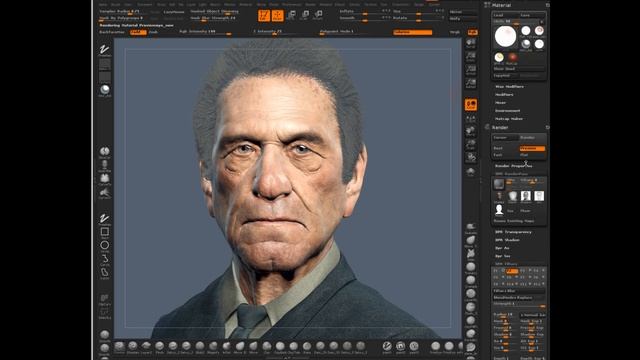The image size is (640, 360).
Task: Activate the orange Draw mode button
Action: coord(278,16)
